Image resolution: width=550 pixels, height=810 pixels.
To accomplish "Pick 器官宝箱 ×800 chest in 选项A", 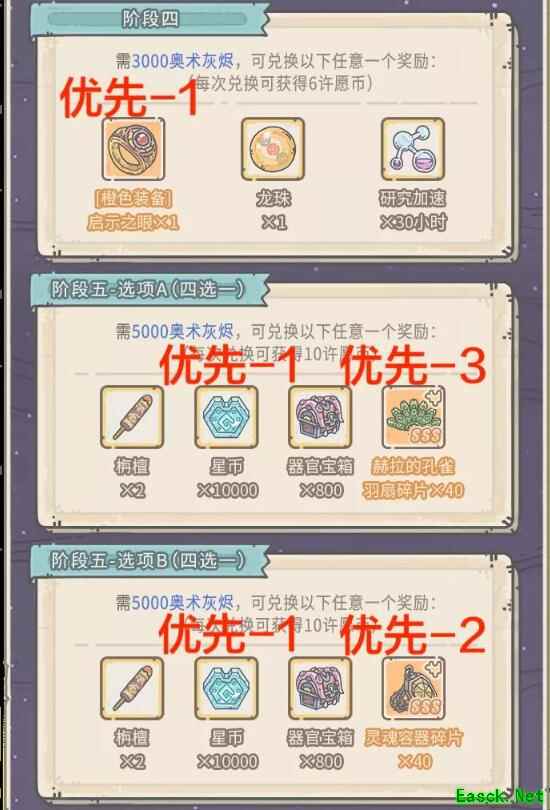I will pyautogui.click(x=320, y=417).
